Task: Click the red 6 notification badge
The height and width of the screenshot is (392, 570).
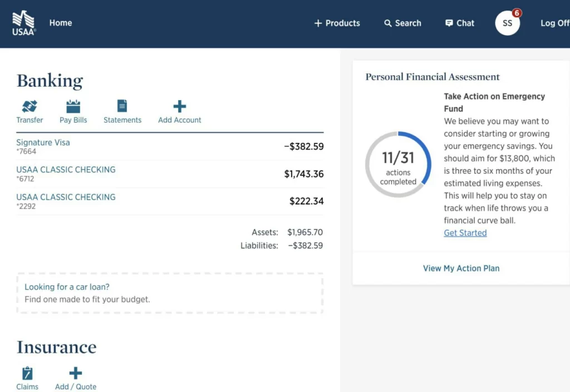Action: click(517, 13)
